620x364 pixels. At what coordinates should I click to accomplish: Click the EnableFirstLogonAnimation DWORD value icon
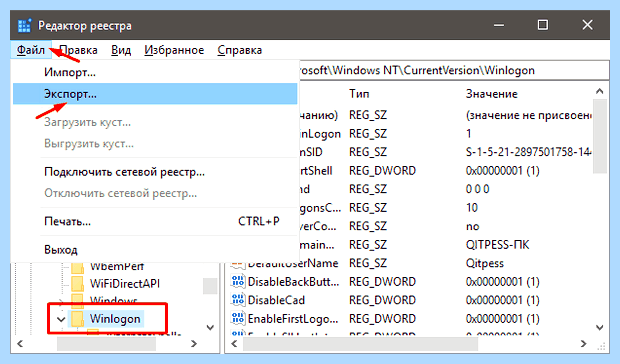pos(238,319)
